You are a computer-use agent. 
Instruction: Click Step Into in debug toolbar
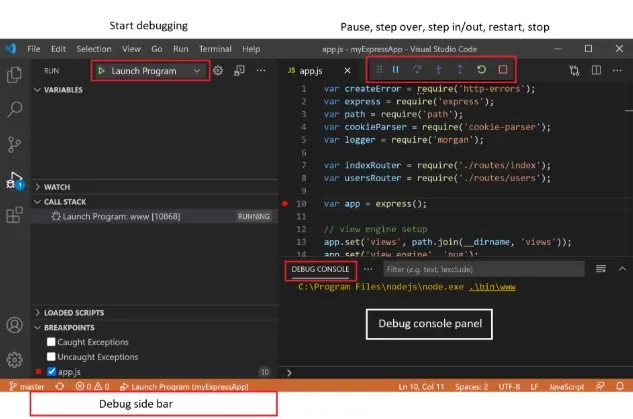pyautogui.click(x=438, y=69)
